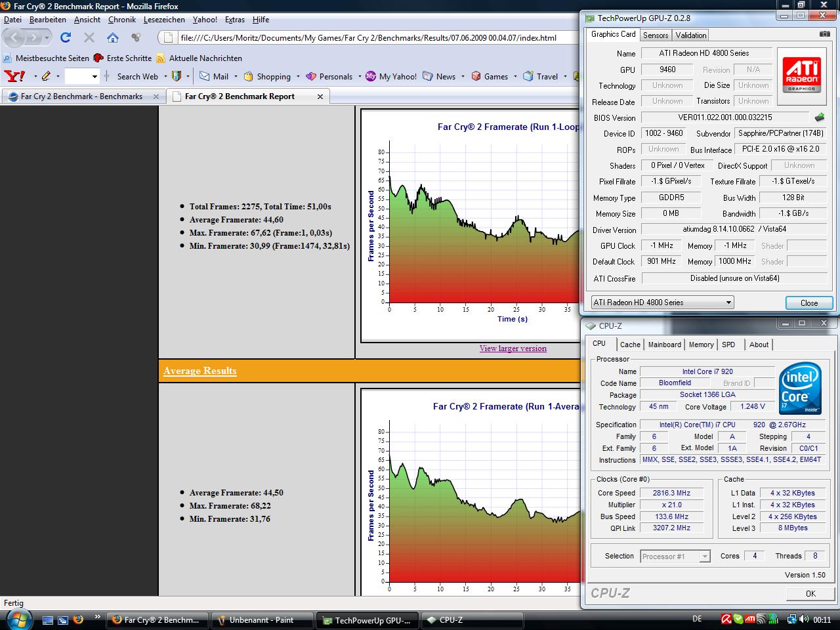840x630 pixels.
Task: Open Erste Schritte bookmark
Action: [123, 58]
